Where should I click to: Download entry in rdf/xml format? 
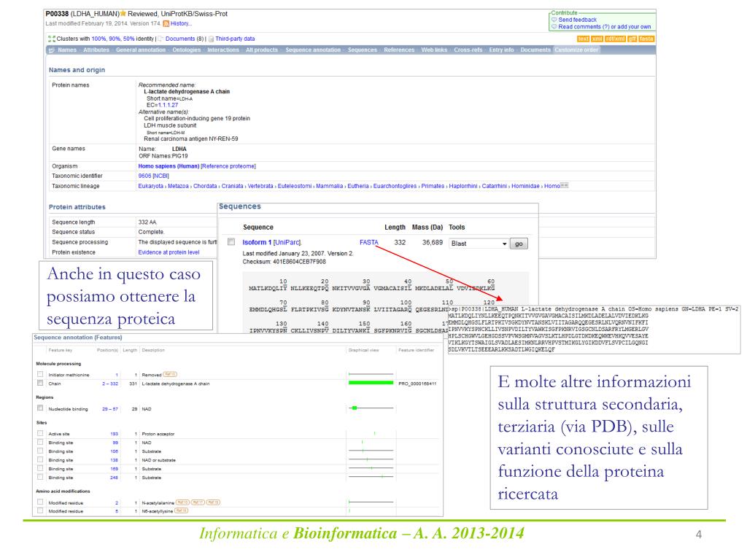click(x=614, y=39)
